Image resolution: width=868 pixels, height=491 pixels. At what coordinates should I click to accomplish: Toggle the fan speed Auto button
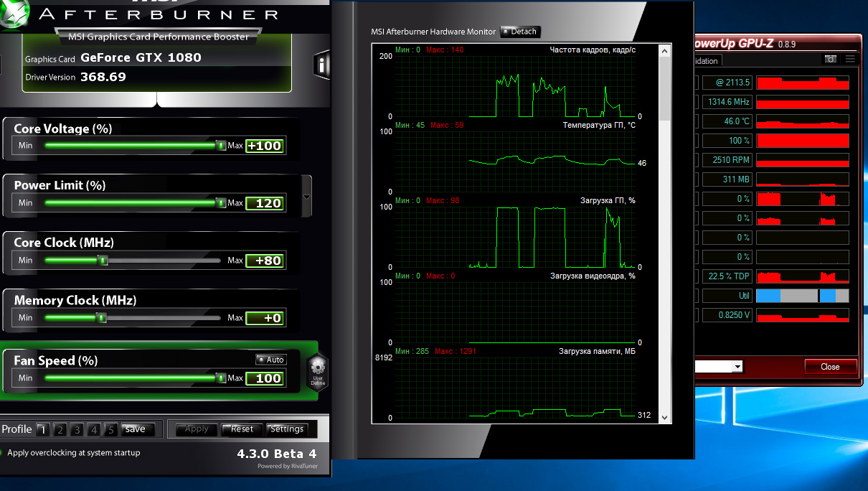270,360
